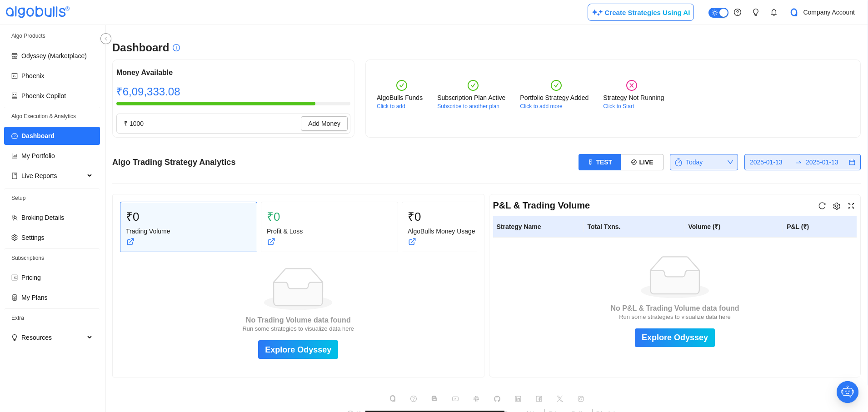Image resolution: width=868 pixels, height=412 pixels.
Task: Toggle the light/dark theme switch
Action: (718, 13)
